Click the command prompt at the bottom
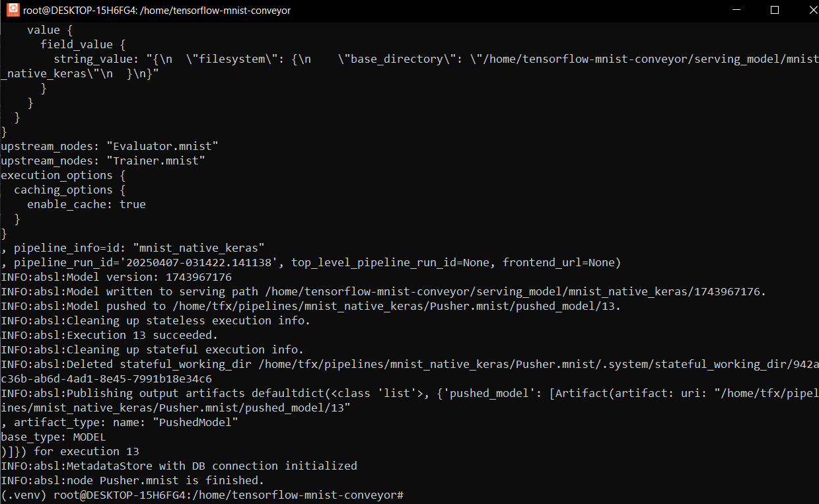This screenshot has width=819, height=504. 202,495
